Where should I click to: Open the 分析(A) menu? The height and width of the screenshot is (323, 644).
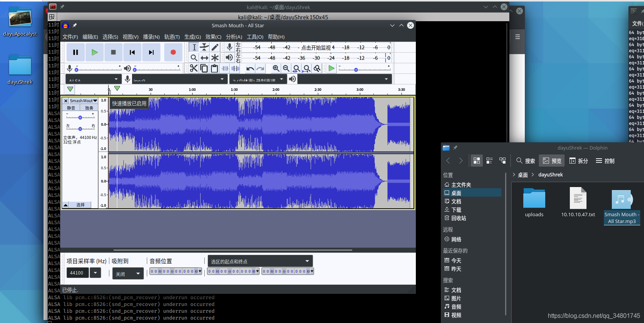coord(234,37)
